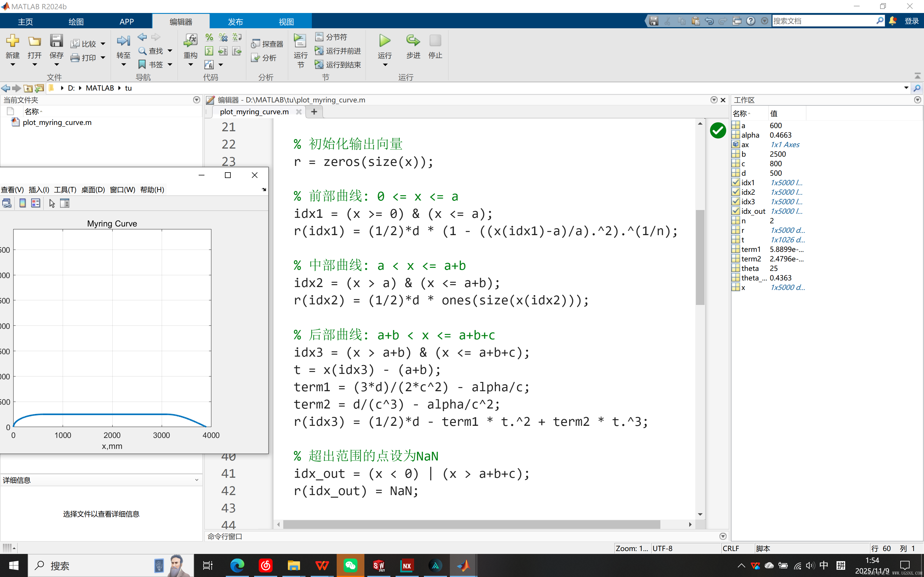Viewport: 924px width, 577px height.
Task: Click the colorbar icon in figure toolbar
Action: coord(22,203)
